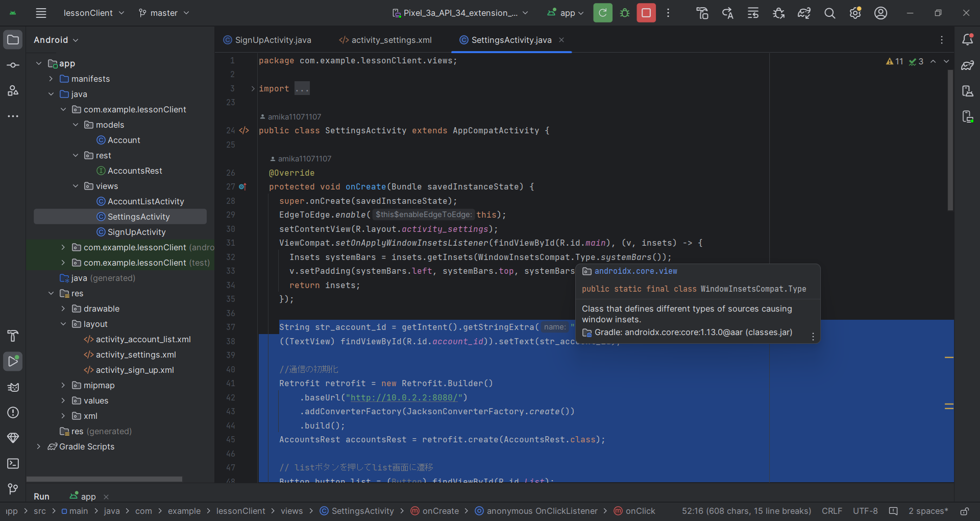Open documentation popup more options

813,336
